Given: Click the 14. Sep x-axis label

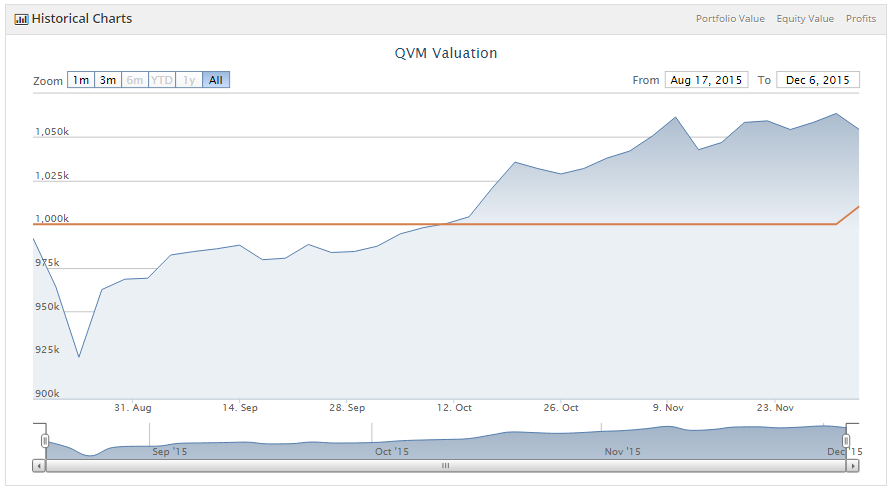Looking at the screenshot, I should click(240, 408).
